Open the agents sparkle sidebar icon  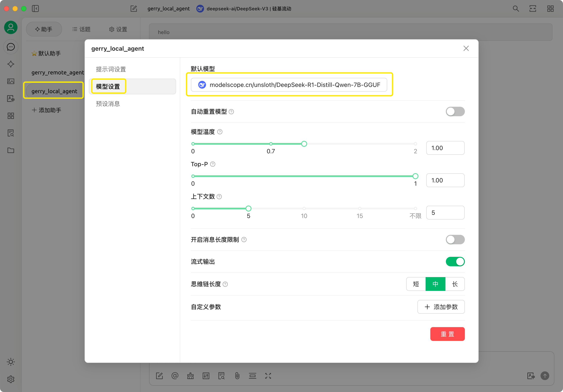tap(11, 64)
